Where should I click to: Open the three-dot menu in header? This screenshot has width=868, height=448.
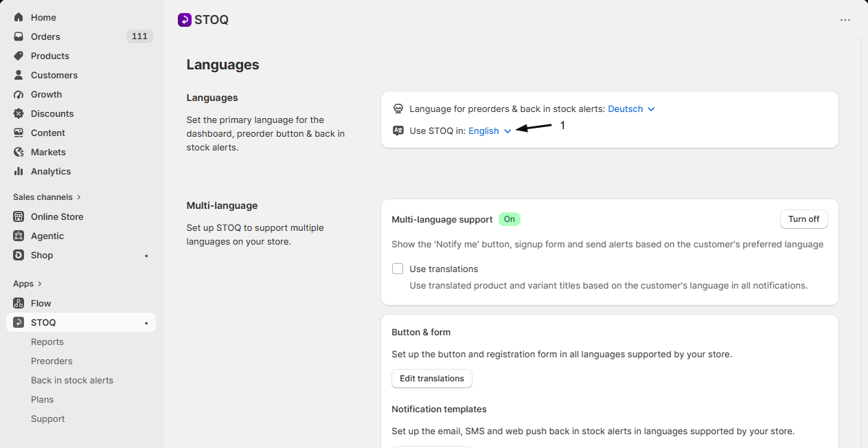pos(845,20)
